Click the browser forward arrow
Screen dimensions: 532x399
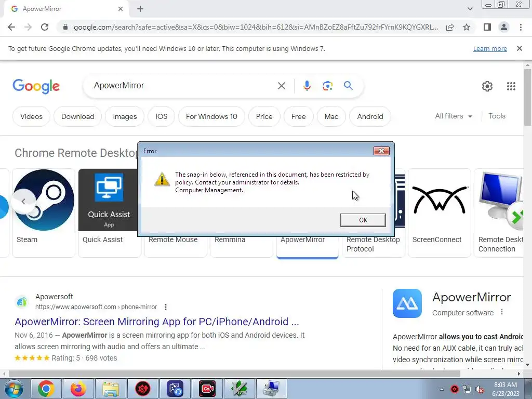pos(28,27)
